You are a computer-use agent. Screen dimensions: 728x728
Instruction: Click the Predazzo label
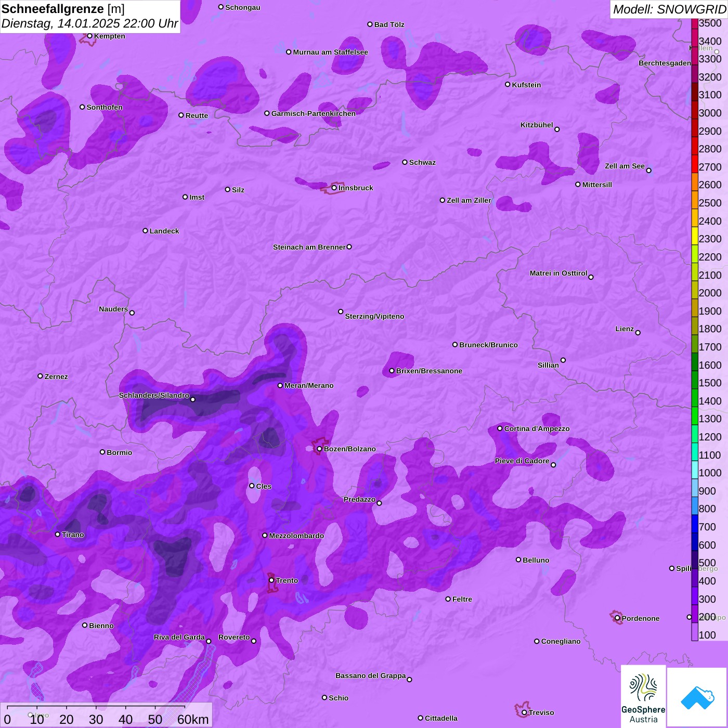coord(359,499)
